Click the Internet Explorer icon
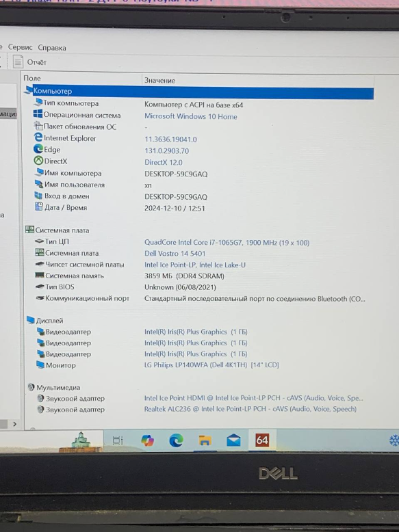This screenshot has width=399, height=532. click(x=38, y=137)
